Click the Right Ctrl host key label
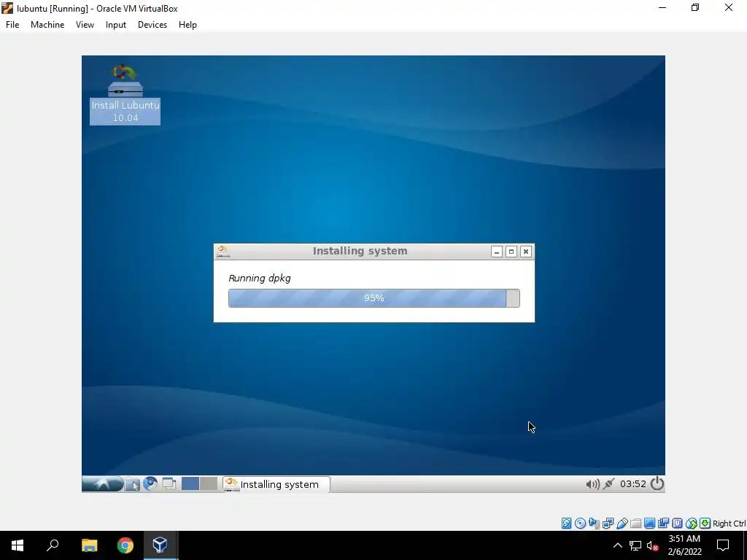The height and width of the screenshot is (560, 747). point(729,524)
